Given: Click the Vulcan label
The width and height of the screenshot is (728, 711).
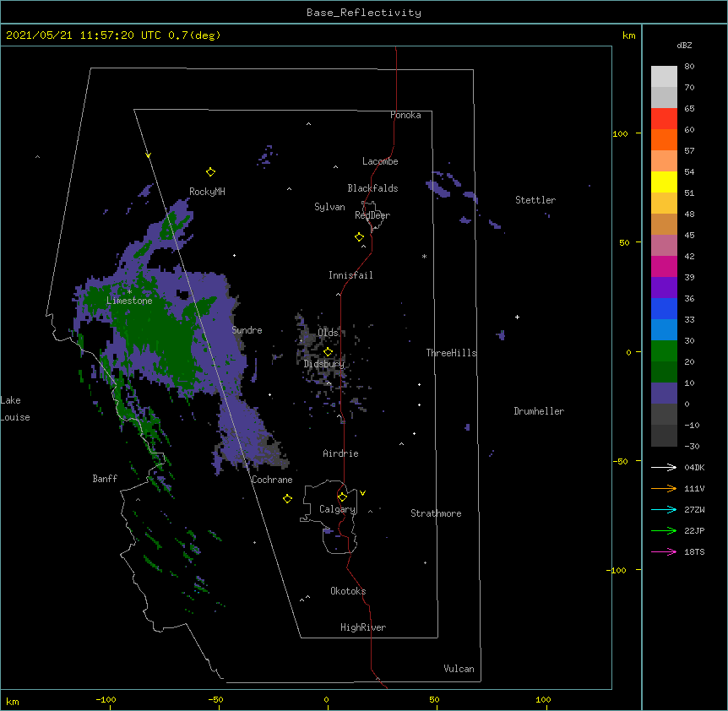Looking at the screenshot, I should point(459,669).
